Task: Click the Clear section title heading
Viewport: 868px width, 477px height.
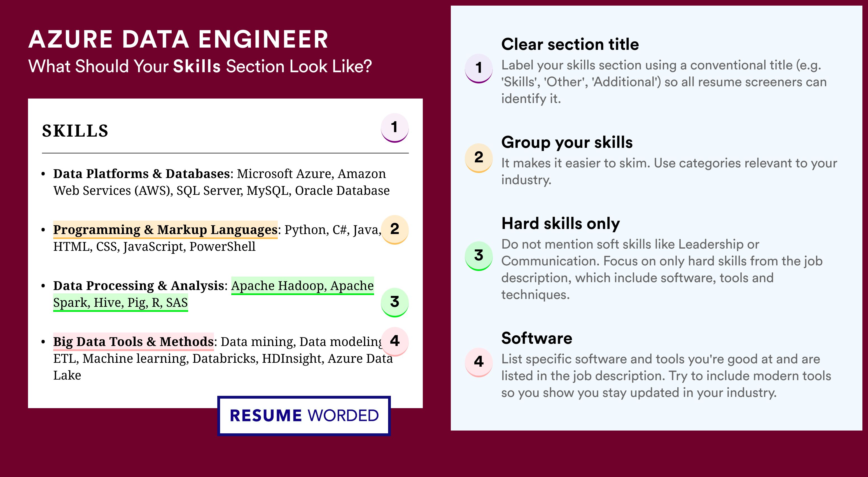Action: click(570, 44)
